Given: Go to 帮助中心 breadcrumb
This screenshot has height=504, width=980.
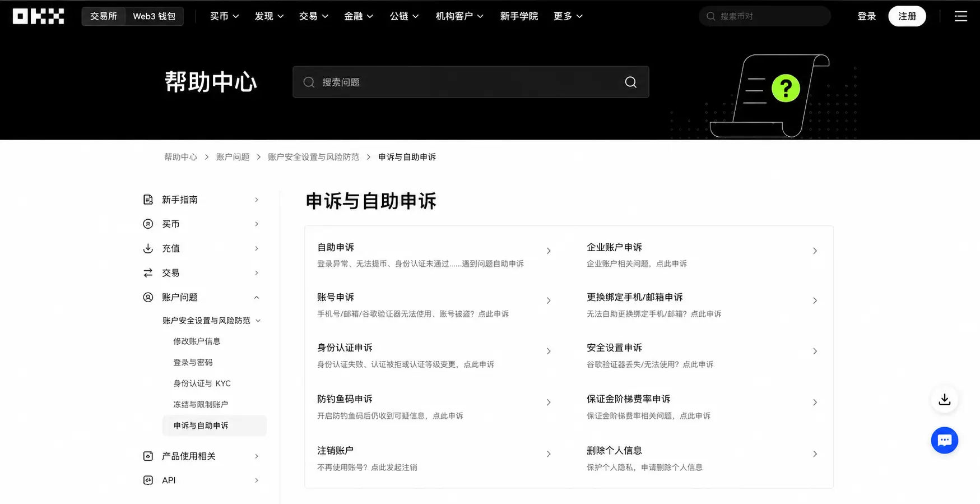Looking at the screenshot, I should pyautogui.click(x=180, y=157).
